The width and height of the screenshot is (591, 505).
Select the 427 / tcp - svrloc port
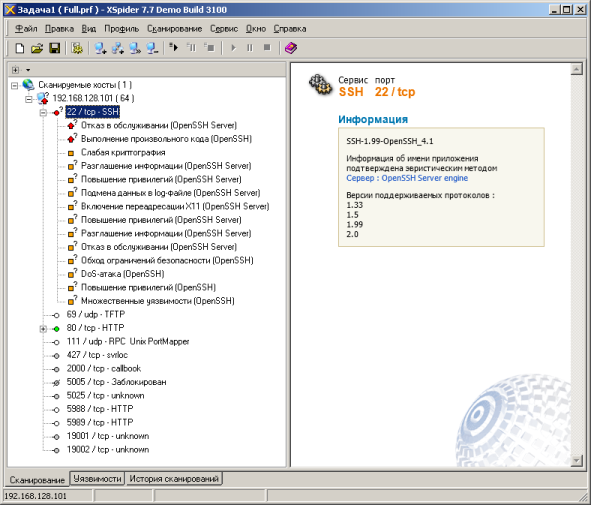[x=97, y=355]
